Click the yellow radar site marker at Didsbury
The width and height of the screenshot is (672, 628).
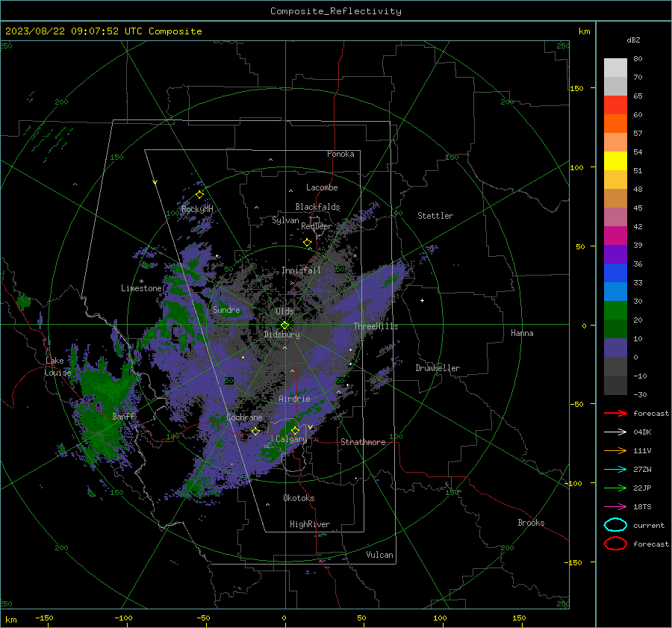(x=285, y=326)
